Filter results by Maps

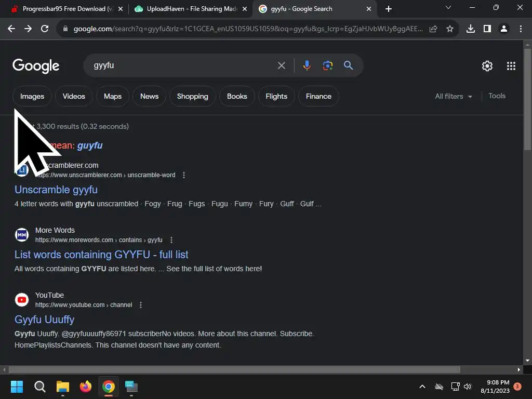tap(113, 96)
